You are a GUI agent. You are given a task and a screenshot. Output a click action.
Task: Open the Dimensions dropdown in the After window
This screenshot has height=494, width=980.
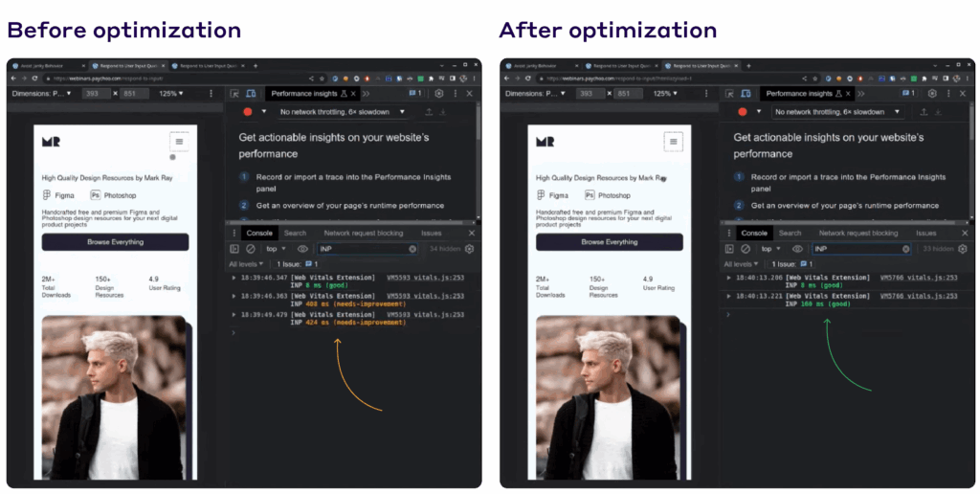tap(536, 94)
